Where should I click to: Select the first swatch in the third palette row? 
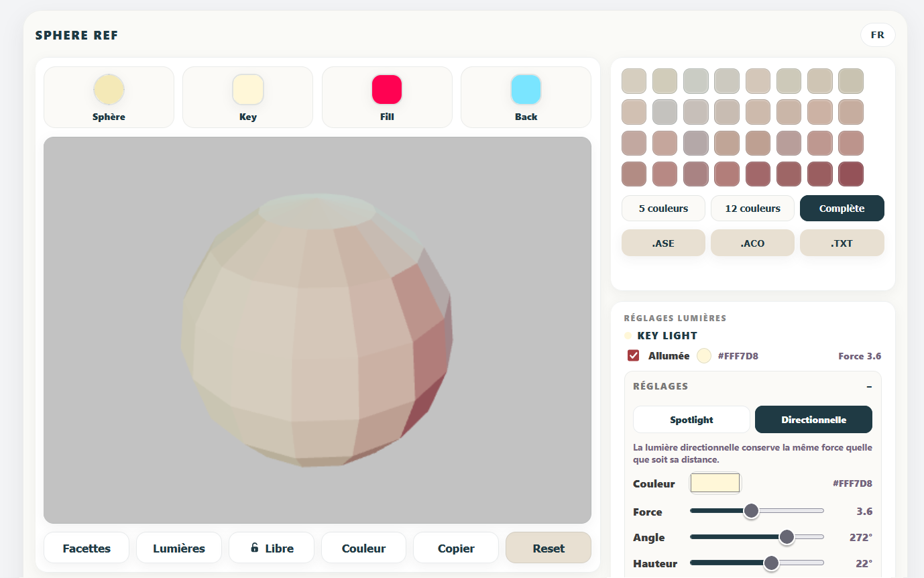634,143
